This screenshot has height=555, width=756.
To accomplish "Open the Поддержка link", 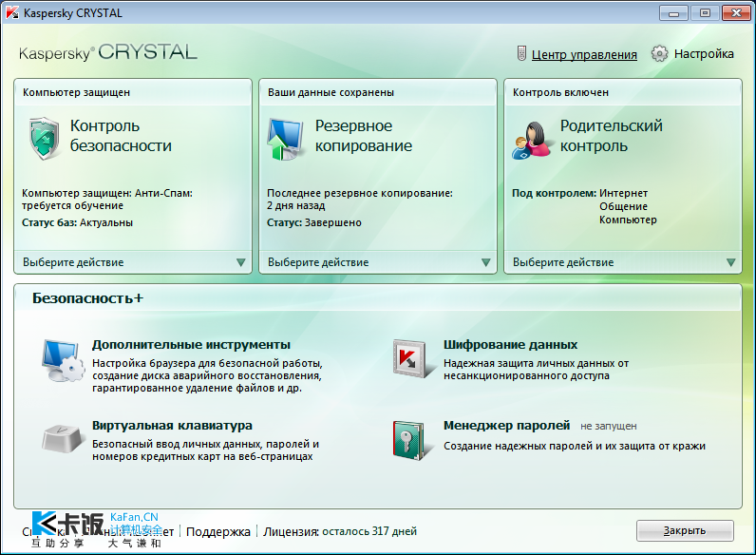I will tap(217, 532).
